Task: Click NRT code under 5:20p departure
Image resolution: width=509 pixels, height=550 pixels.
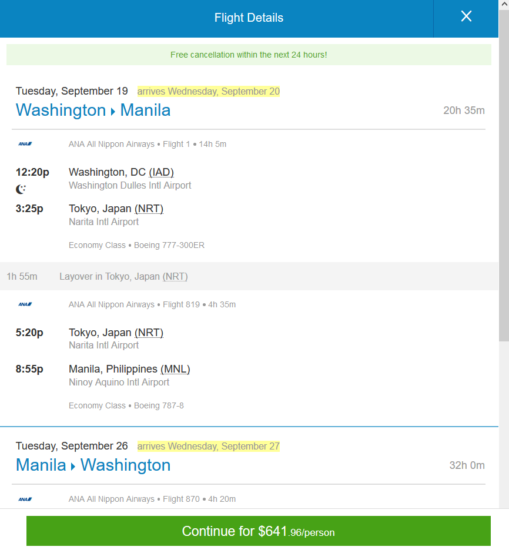Action: (x=149, y=333)
